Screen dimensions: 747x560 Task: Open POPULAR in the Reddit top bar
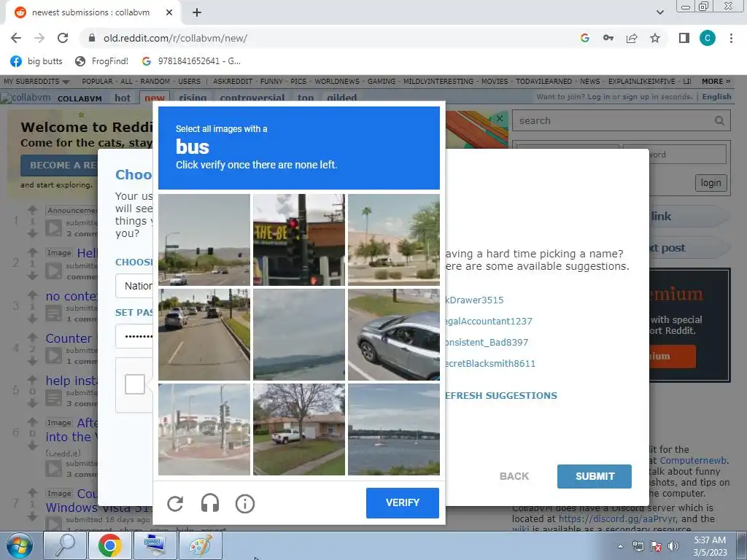pos(97,82)
